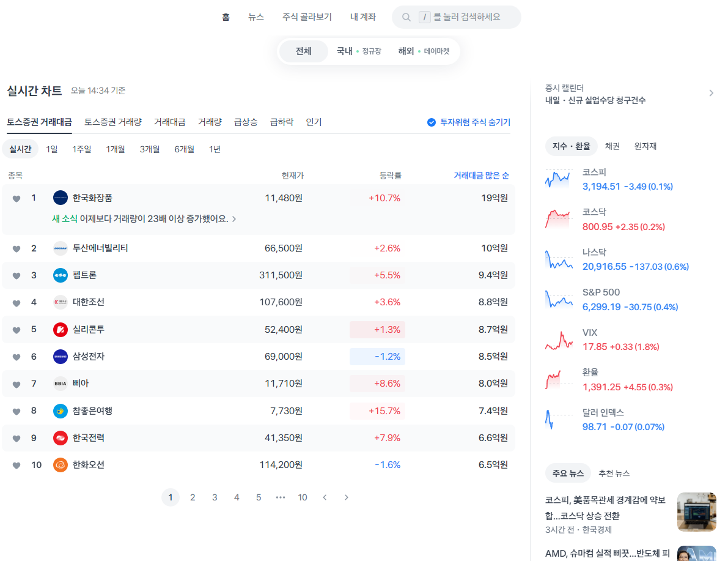Viewport: 728px width, 561px height.
Task: Switch to 급상승 tab
Action: click(246, 122)
